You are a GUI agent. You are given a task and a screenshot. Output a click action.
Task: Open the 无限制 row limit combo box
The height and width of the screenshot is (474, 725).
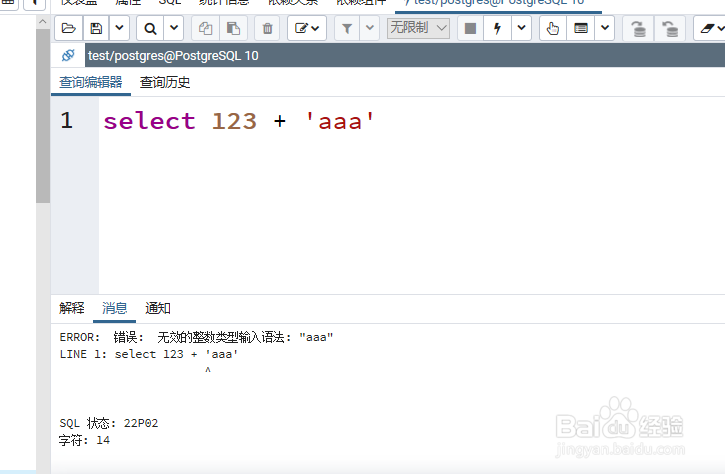pyautogui.click(x=418, y=28)
